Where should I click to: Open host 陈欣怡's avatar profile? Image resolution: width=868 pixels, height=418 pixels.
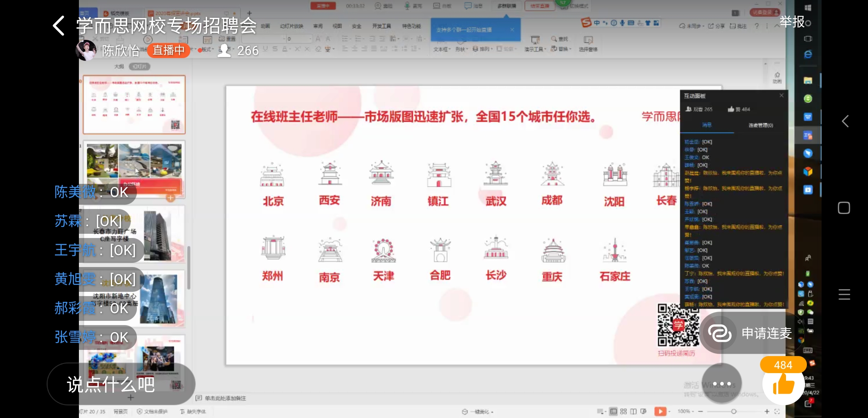(86, 50)
